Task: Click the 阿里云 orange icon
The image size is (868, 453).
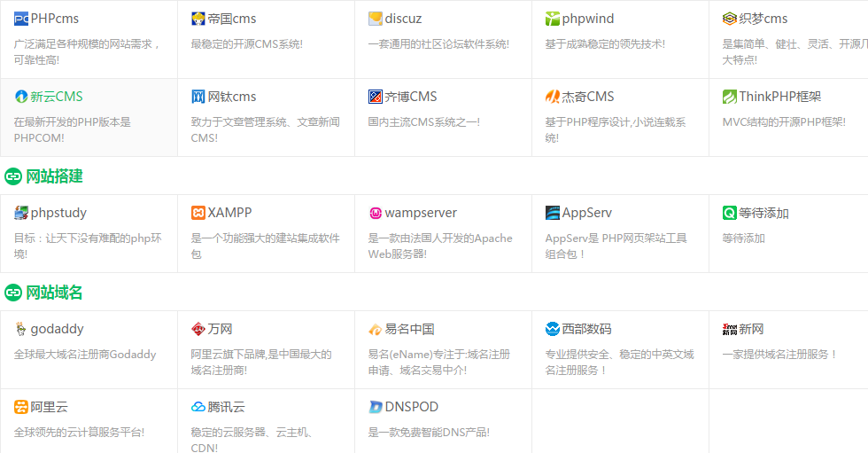Action: point(21,407)
